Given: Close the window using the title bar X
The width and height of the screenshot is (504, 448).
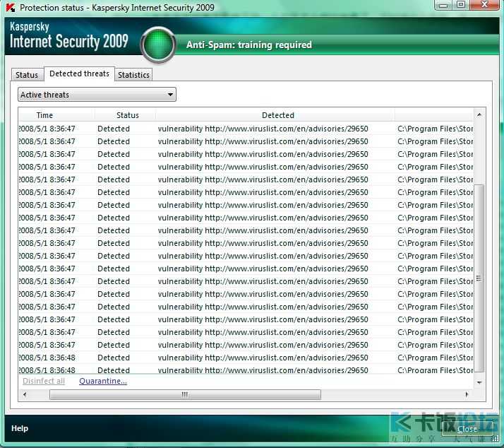Looking at the screenshot, I should click(x=485, y=5).
